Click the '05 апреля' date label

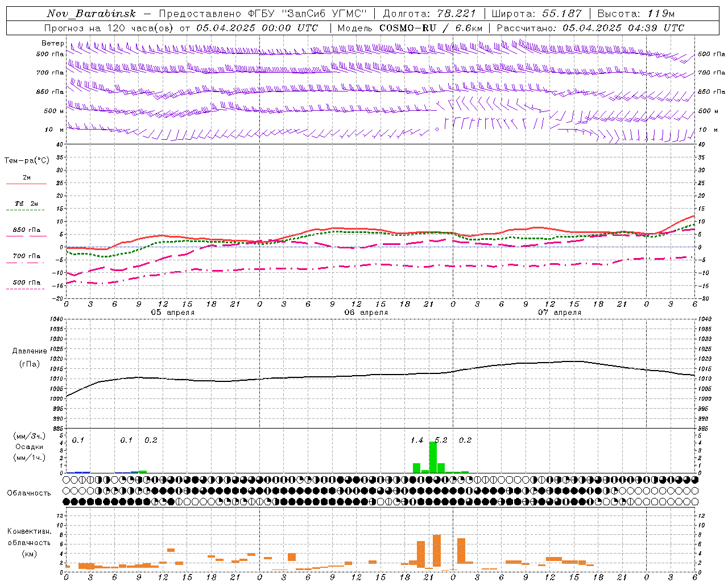(173, 313)
